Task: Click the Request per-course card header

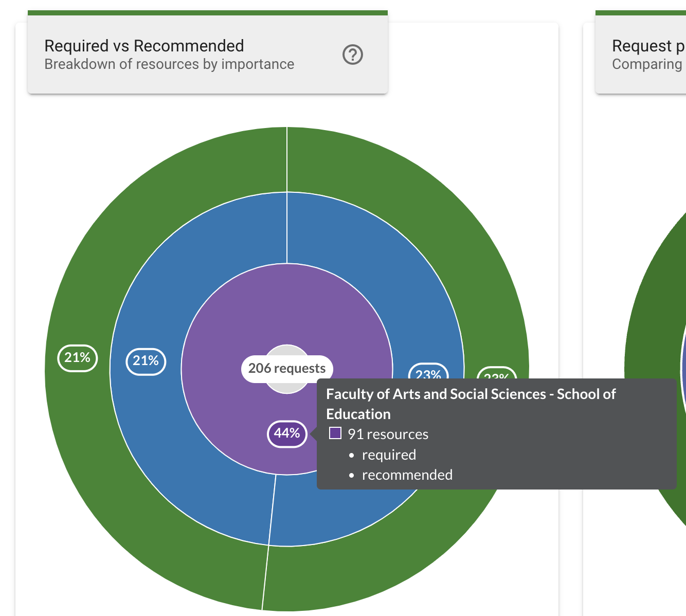Action: coord(647,46)
